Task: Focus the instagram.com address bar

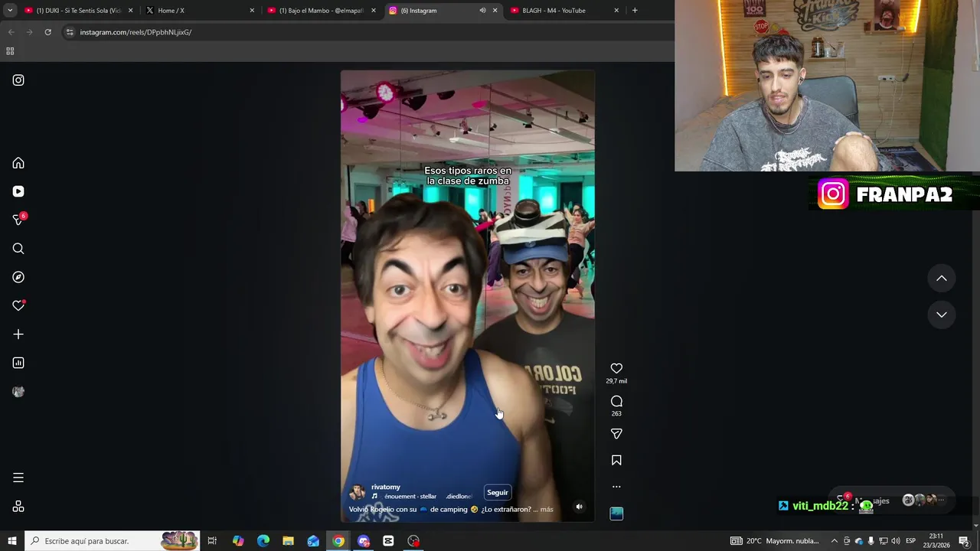Action: tap(367, 32)
